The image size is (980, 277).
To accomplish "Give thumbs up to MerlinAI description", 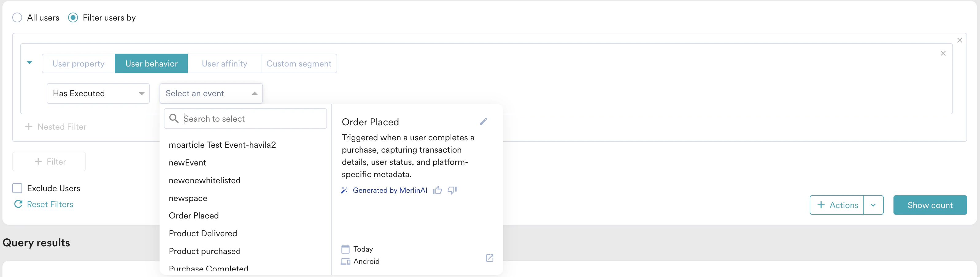I will point(437,190).
